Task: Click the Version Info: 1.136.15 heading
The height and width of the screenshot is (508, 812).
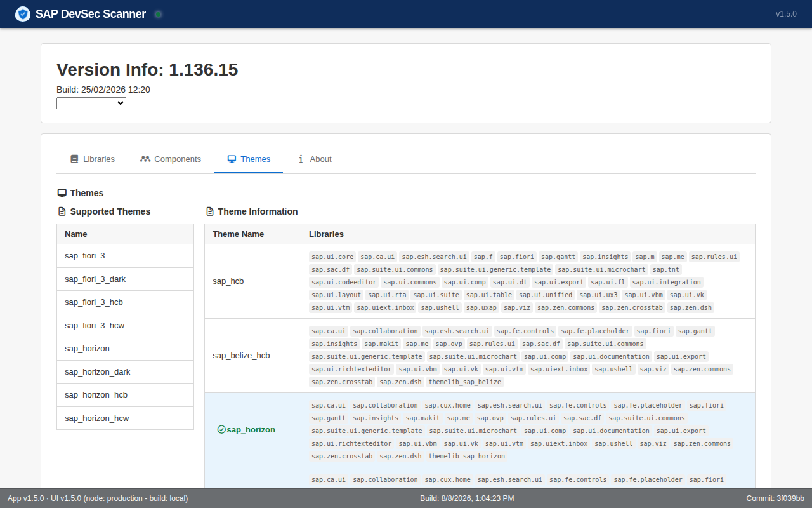Action: pyautogui.click(x=147, y=70)
